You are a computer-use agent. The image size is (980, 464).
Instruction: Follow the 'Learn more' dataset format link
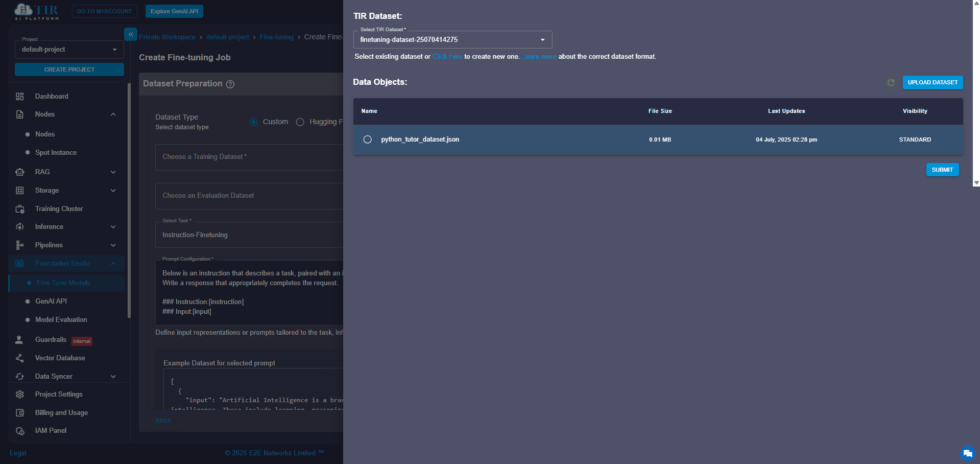pos(539,57)
